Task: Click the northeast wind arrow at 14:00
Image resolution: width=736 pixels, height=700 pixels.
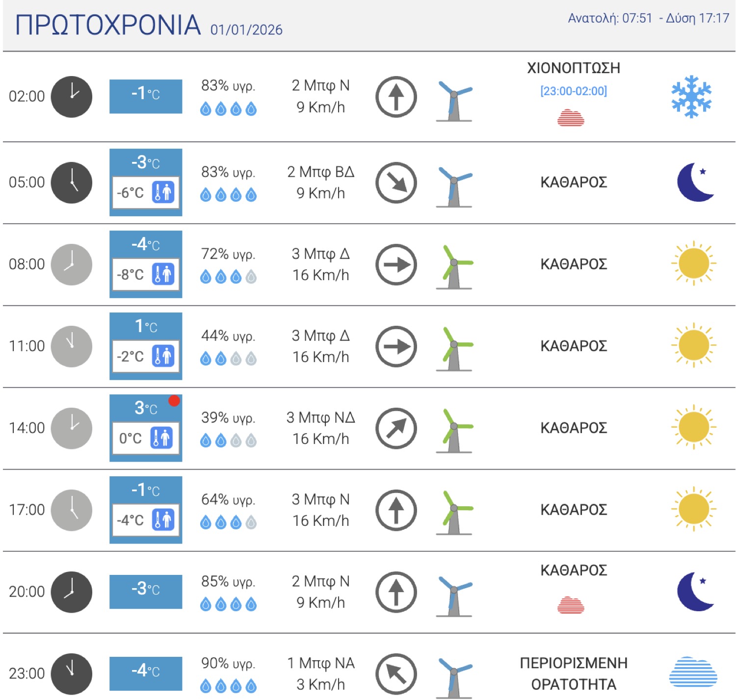Action: click(x=396, y=428)
